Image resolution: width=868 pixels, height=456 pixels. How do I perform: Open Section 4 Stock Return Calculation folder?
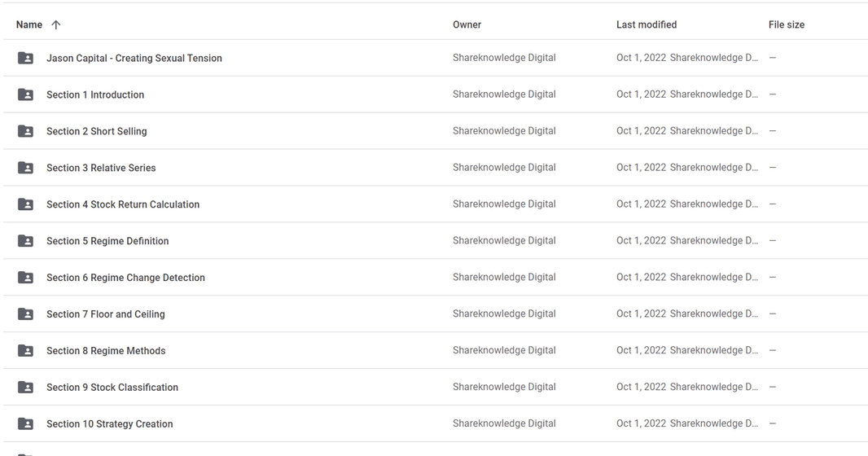pos(123,204)
